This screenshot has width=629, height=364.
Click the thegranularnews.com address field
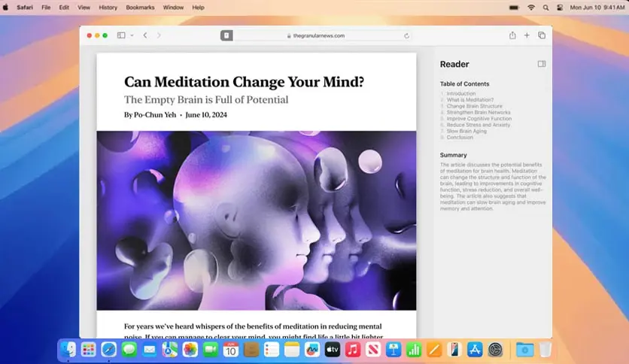click(316, 35)
